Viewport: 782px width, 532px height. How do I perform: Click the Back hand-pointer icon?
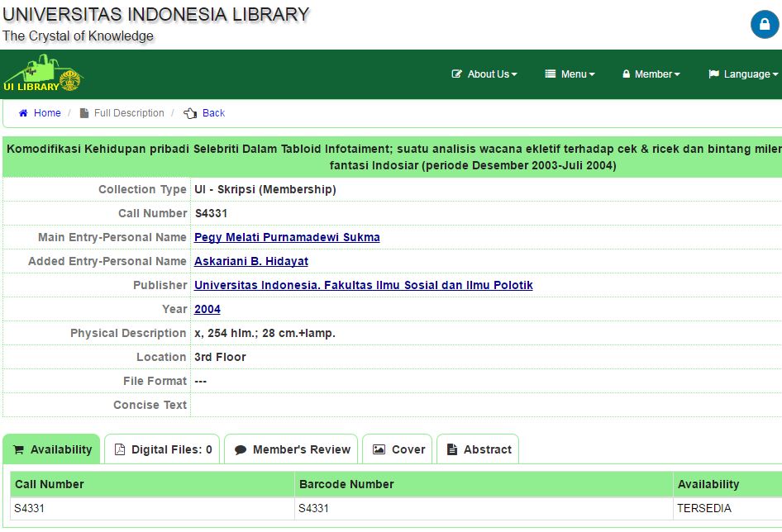click(190, 113)
